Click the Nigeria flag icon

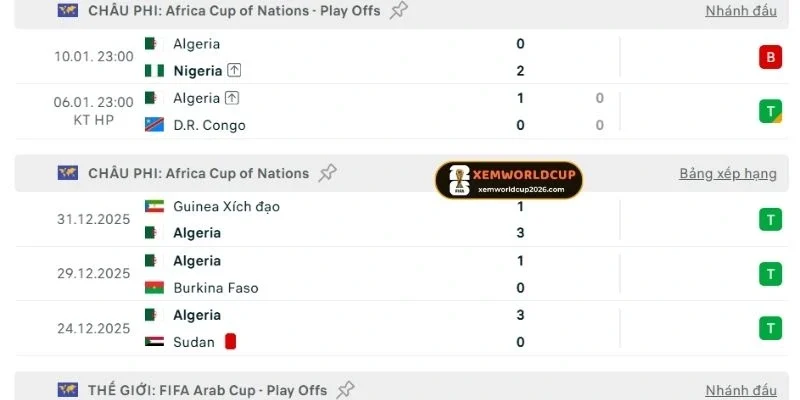pos(153,71)
